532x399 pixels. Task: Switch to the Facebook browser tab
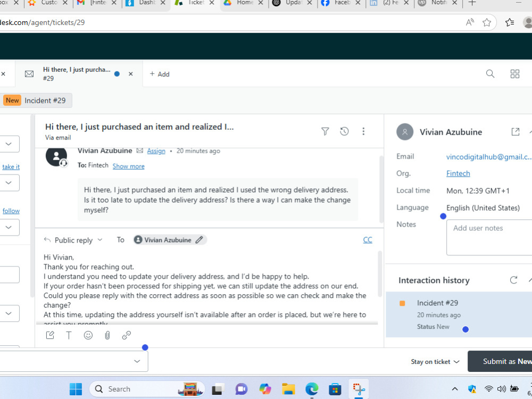point(341,3)
